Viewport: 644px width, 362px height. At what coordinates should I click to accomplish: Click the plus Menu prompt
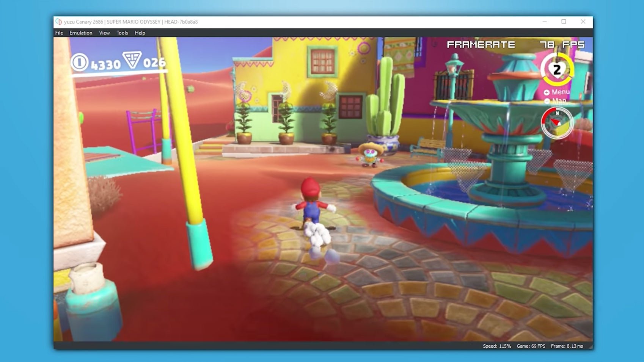point(556,92)
